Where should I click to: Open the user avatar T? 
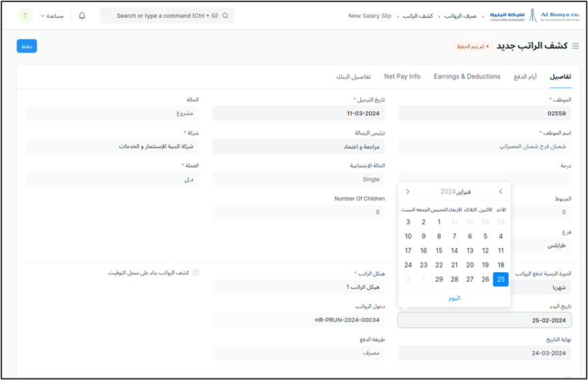pos(25,16)
